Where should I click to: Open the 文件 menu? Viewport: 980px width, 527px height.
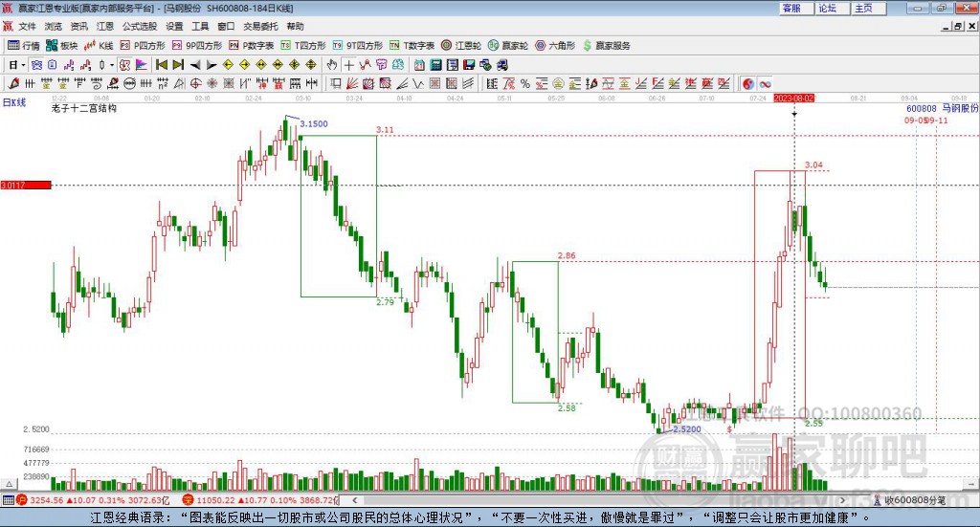[28, 26]
